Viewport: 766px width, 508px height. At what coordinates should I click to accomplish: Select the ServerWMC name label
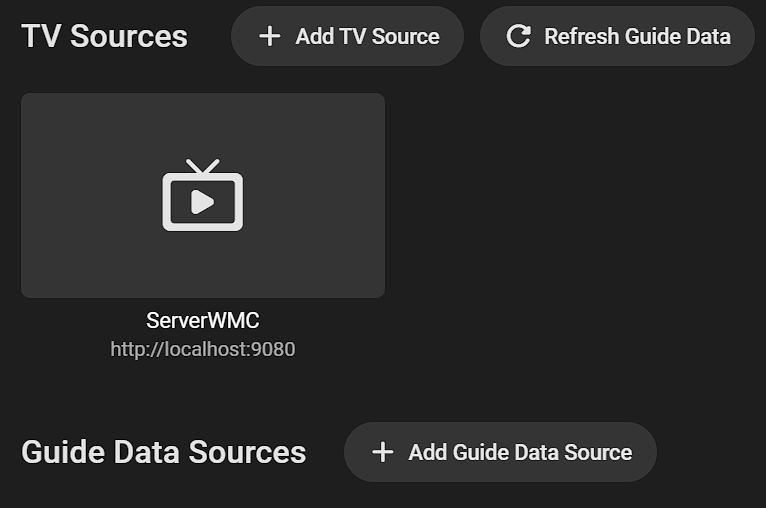pyautogui.click(x=203, y=321)
